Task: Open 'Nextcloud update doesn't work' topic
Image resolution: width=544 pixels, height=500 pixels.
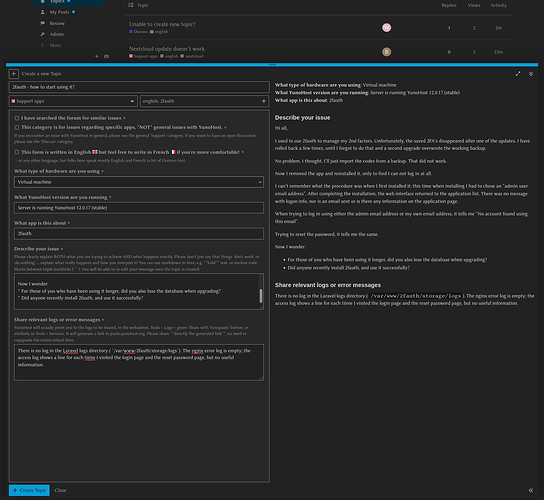Action: point(167,49)
